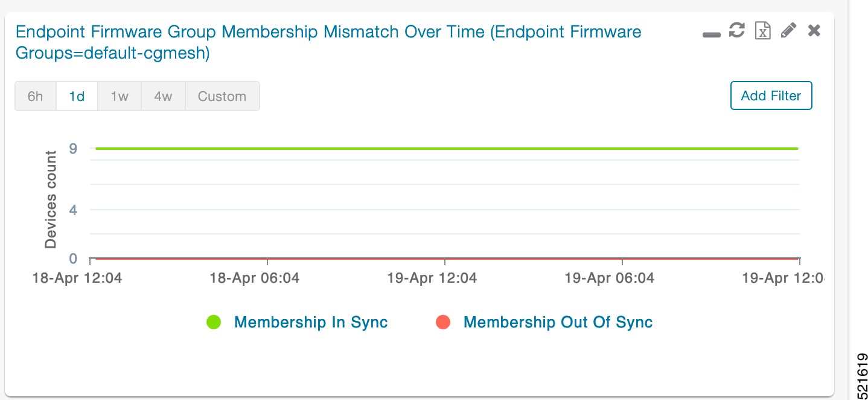
Task: Click the 19-Apr 12:04 axis label
Action: (432, 279)
